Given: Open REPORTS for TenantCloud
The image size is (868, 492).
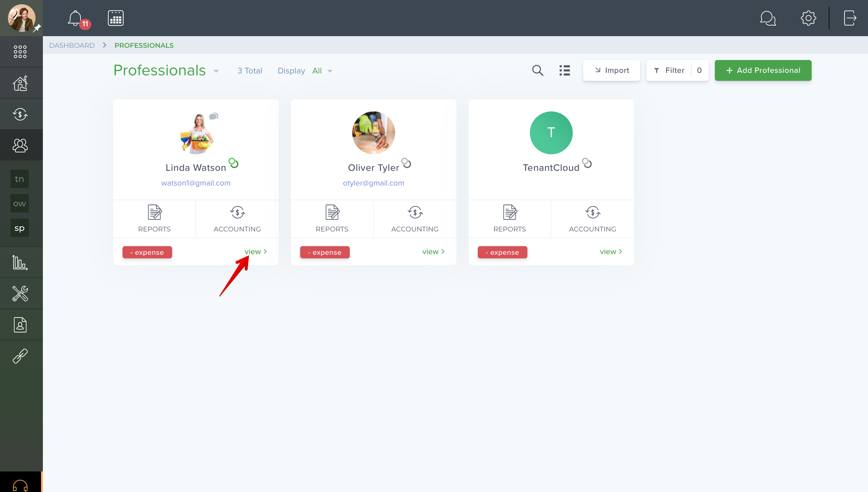Looking at the screenshot, I should [510, 219].
